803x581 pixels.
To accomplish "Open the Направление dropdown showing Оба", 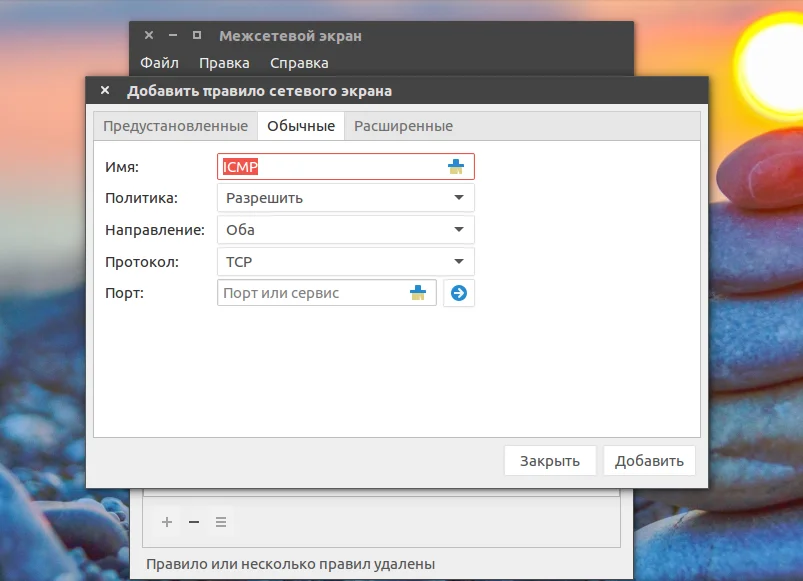I will 346,230.
